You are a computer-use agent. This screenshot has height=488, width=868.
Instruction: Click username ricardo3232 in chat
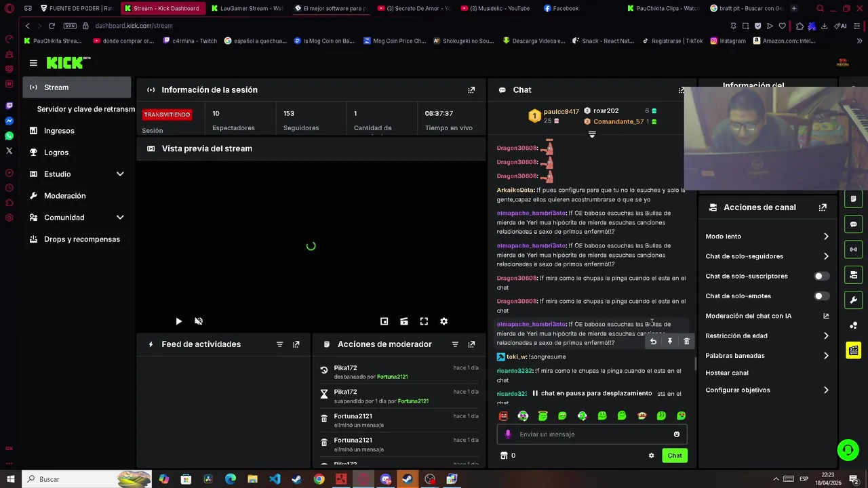515,371
